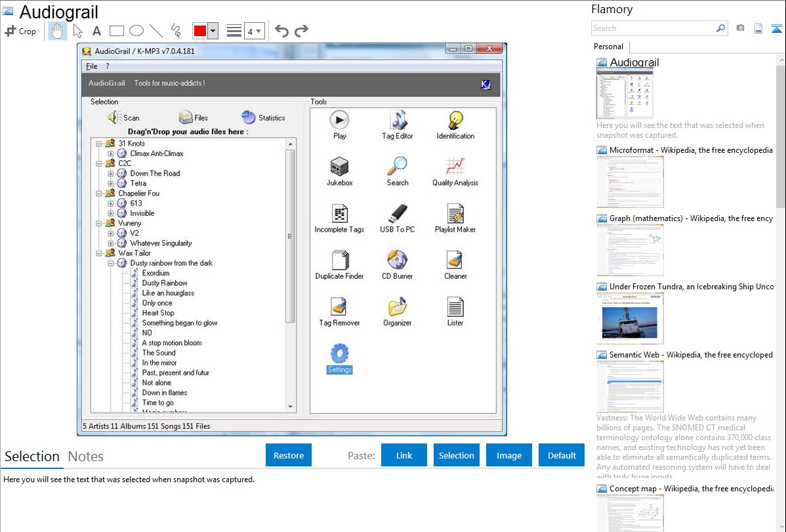Click the Flamory Search input field

pos(653,29)
